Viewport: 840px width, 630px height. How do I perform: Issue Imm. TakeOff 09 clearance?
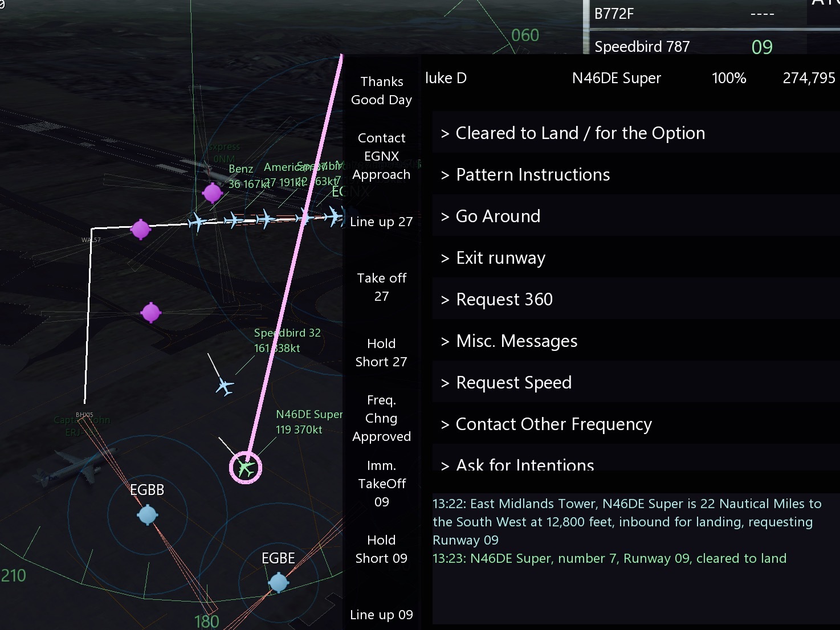pyautogui.click(x=382, y=484)
